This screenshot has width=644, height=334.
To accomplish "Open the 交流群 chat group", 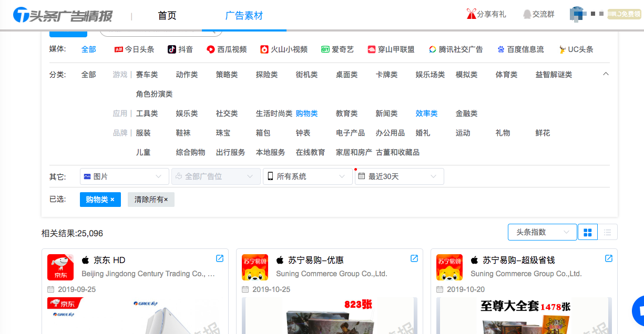I will point(538,14).
